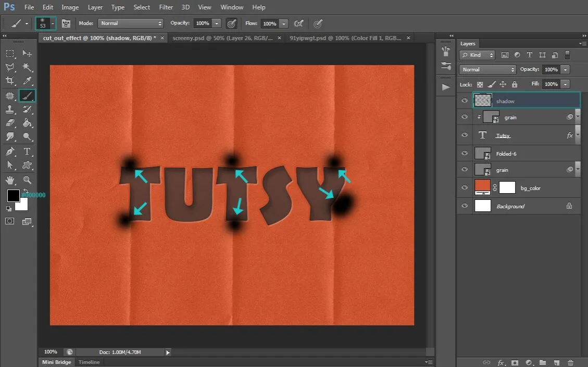Open the brush Mode dropdown
Screen dimensions: 588x367
(x=131, y=23)
